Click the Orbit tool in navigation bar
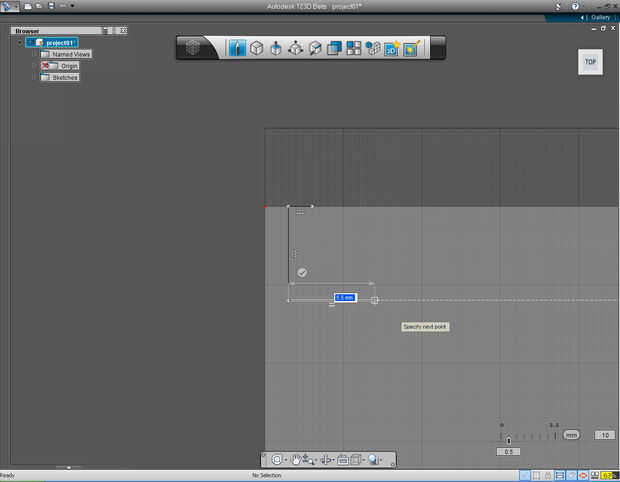This screenshot has height=482, width=620. point(325,459)
